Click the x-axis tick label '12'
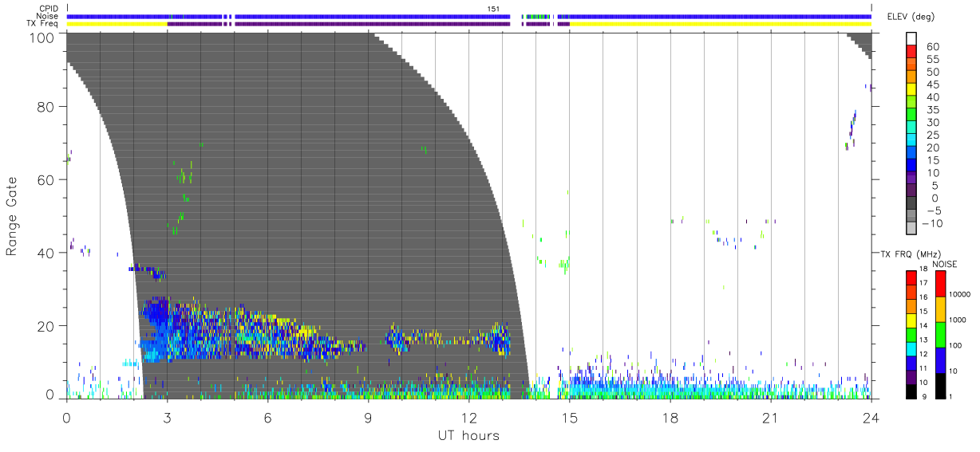980x452 pixels. pos(468,418)
